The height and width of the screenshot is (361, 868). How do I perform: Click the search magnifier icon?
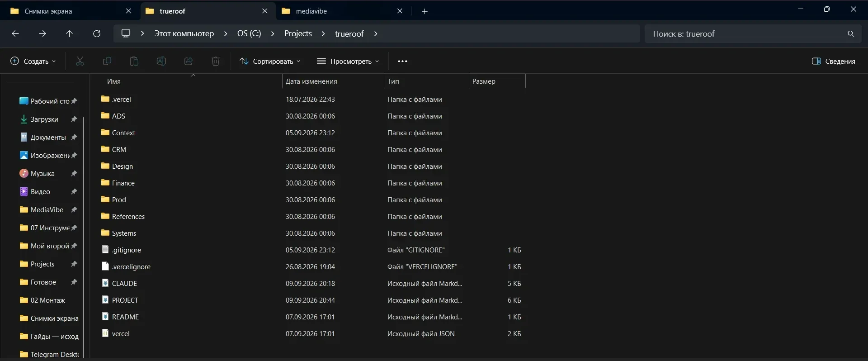(851, 34)
